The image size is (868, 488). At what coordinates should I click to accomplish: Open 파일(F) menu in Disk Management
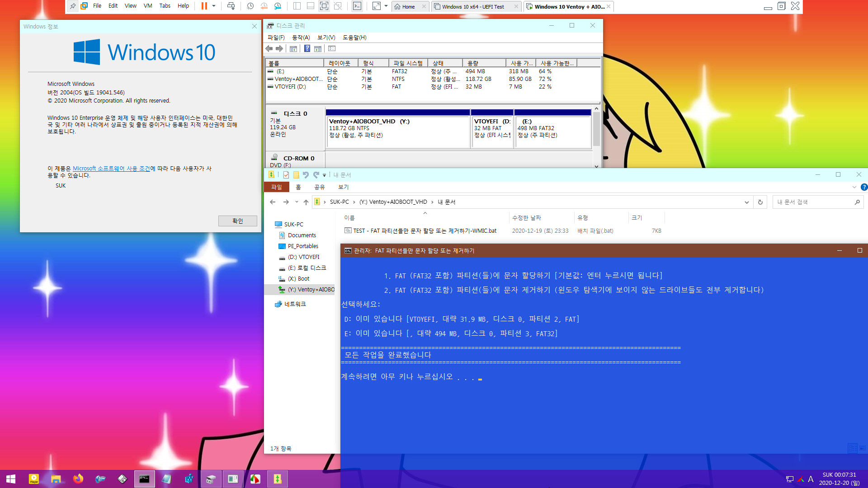tap(276, 38)
